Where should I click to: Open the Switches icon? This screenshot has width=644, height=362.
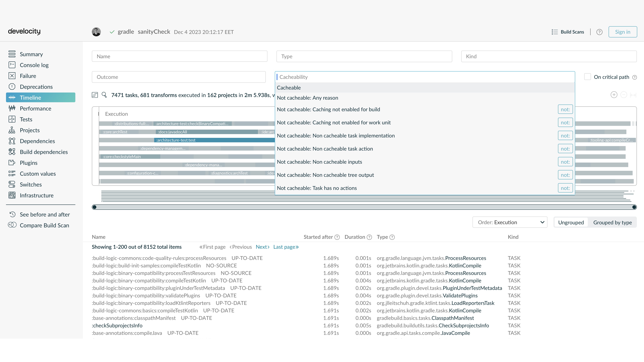coord(12,184)
